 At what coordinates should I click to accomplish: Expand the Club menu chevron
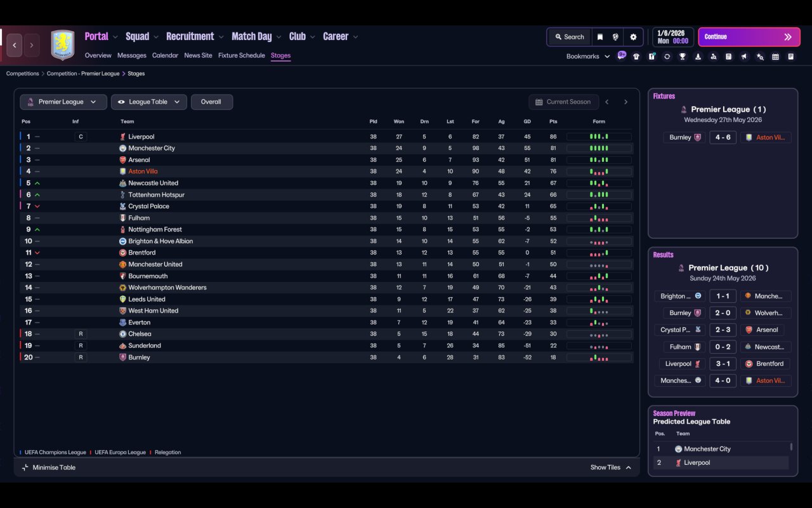[x=312, y=37]
